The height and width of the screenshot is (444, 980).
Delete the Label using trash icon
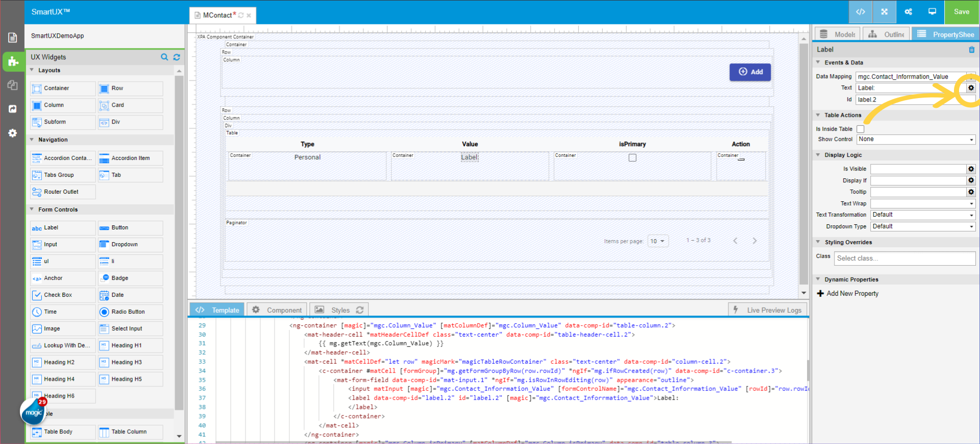point(971,50)
